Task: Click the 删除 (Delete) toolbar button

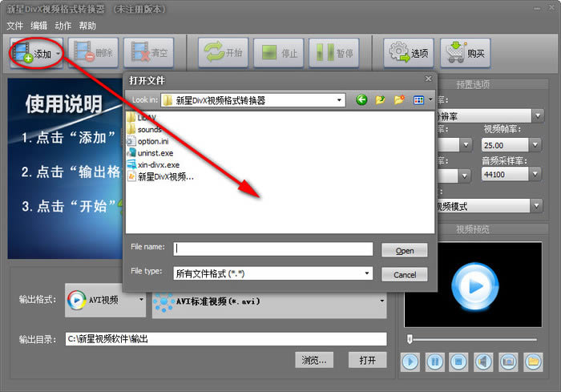Action: click(x=93, y=53)
